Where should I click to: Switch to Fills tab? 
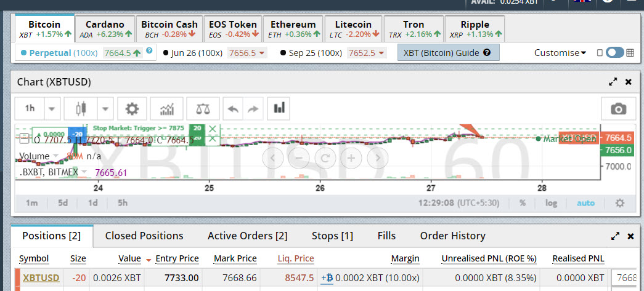pos(386,236)
